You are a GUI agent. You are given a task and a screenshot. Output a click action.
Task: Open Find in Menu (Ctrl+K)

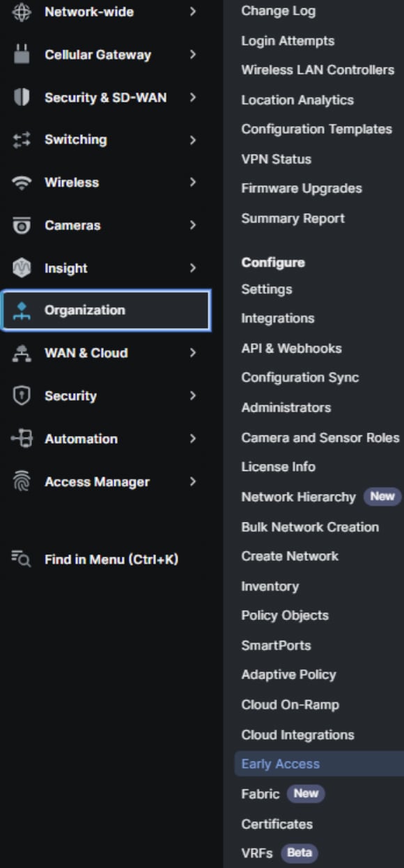(111, 559)
